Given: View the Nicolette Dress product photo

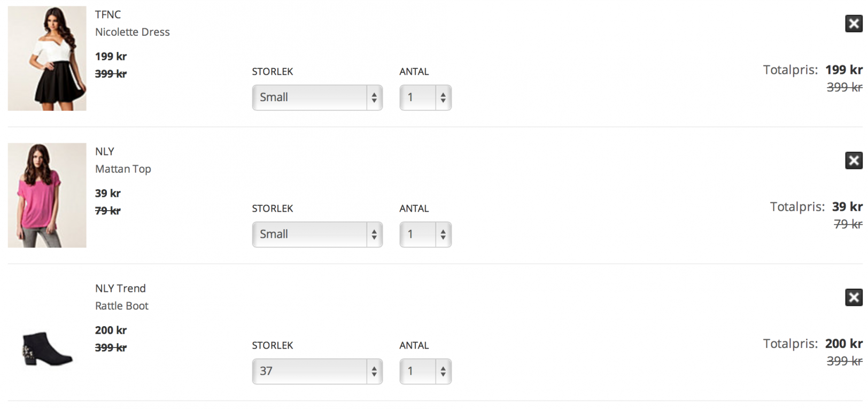Looking at the screenshot, I should (x=47, y=58).
